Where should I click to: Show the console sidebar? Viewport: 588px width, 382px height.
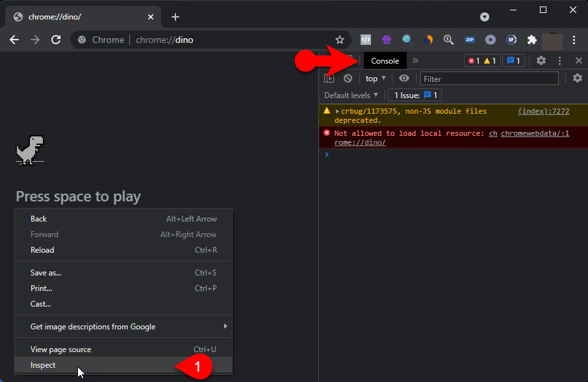tap(329, 79)
